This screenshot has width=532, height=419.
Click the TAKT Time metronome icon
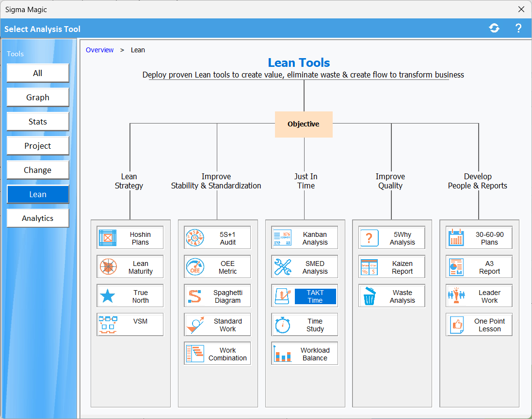pyautogui.click(x=282, y=296)
